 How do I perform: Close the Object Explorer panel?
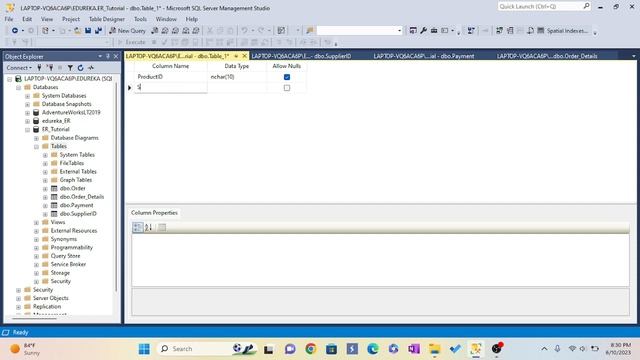(116, 56)
